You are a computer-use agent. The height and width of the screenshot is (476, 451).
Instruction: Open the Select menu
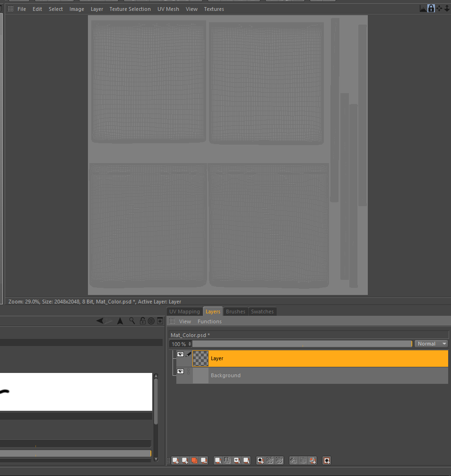coord(56,9)
